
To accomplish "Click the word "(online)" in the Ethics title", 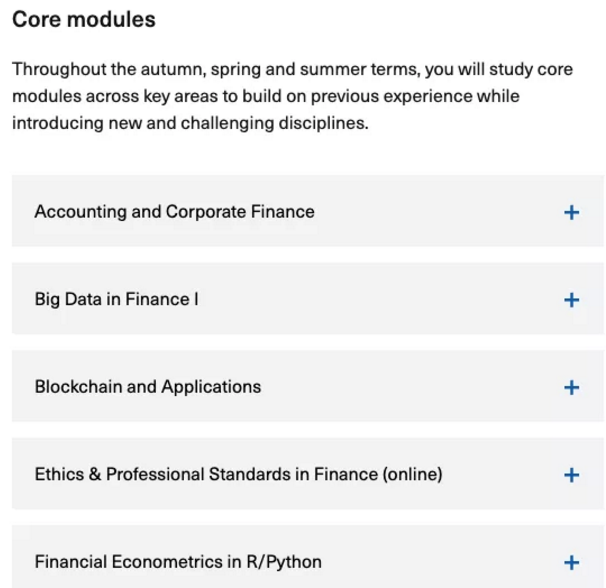I will 411,474.
